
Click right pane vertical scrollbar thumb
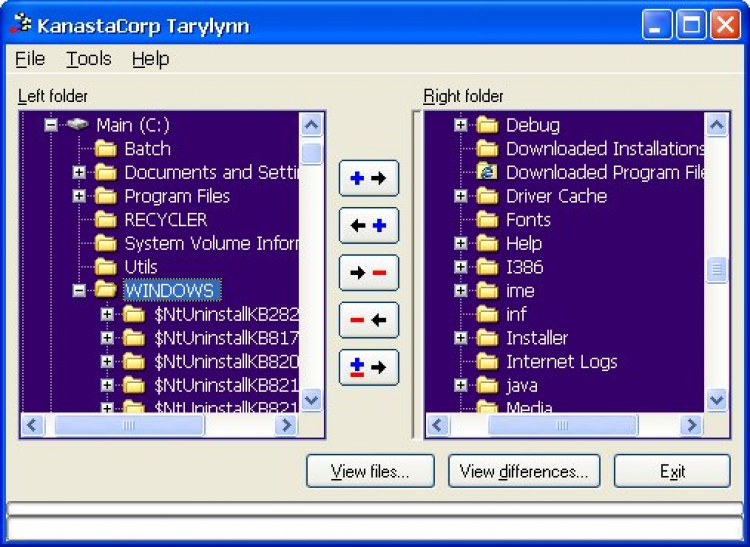717,270
